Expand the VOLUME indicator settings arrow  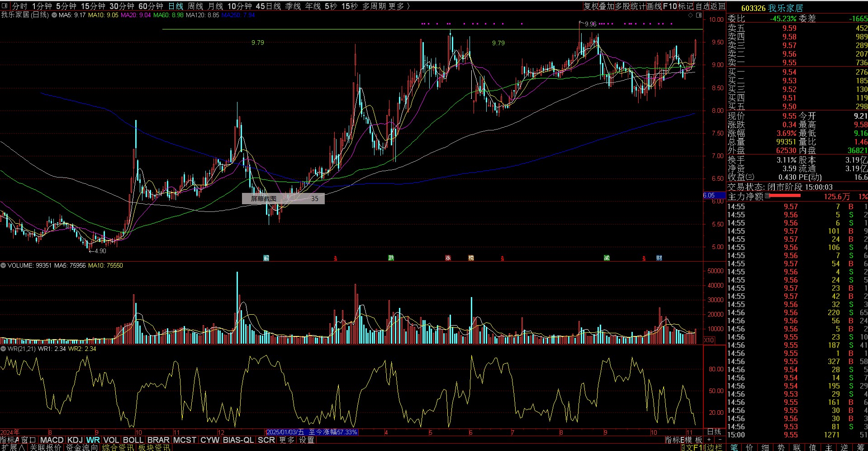point(3,266)
